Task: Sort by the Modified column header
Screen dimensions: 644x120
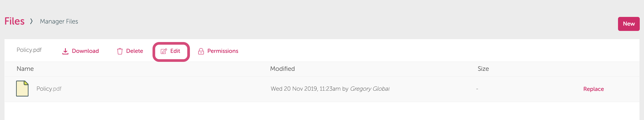Action: (282, 69)
